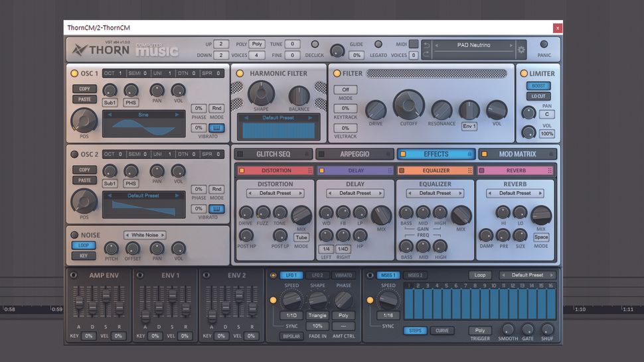Click the harmonic filter Balance knob
644x362 pixels.
click(299, 96)
